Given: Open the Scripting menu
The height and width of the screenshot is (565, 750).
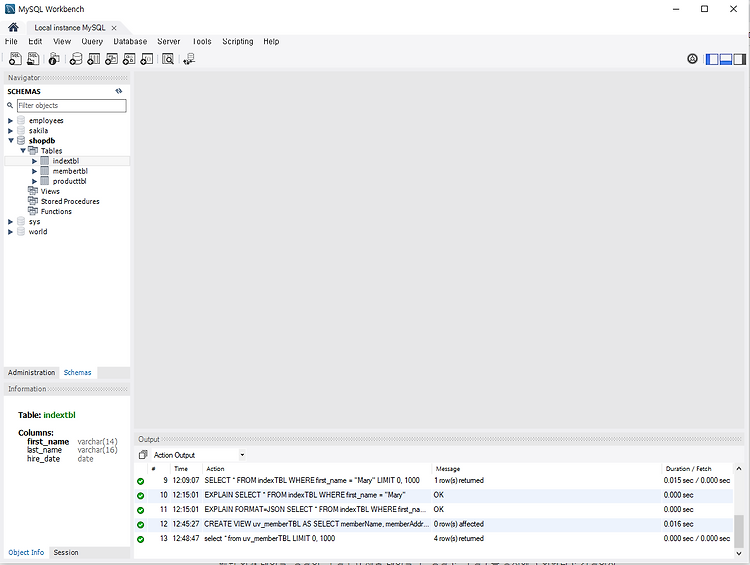Looking at the screenshot, I should [238, 42].
